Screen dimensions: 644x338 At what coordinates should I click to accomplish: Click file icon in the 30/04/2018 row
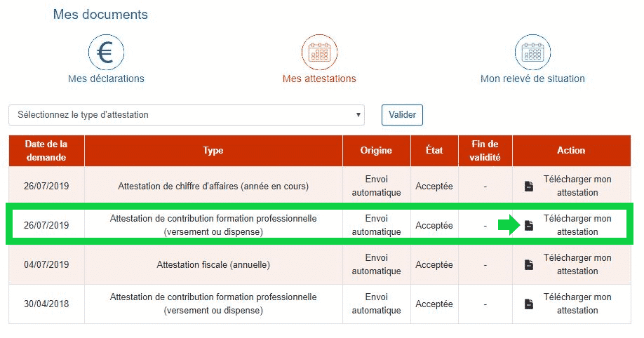530,304
